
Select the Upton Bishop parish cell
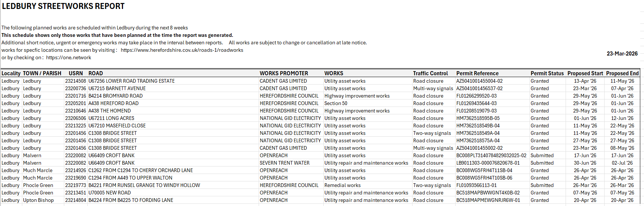38,200
